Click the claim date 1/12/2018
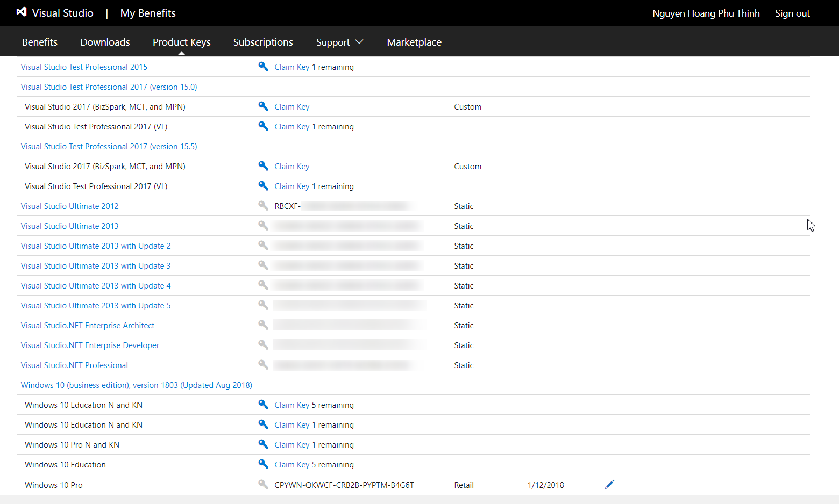The width and height of the screenshot is (839, 504). tap(546, 485)
